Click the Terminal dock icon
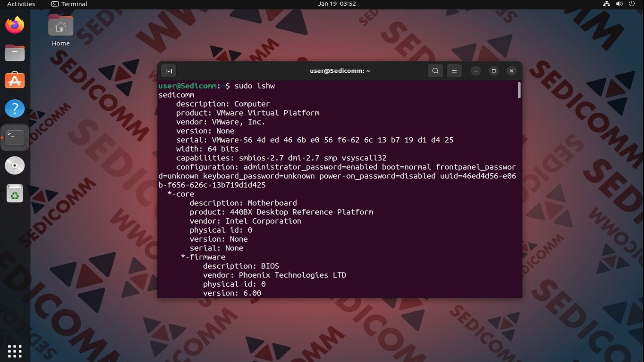 pyautogui.click(x=15, y=137)
